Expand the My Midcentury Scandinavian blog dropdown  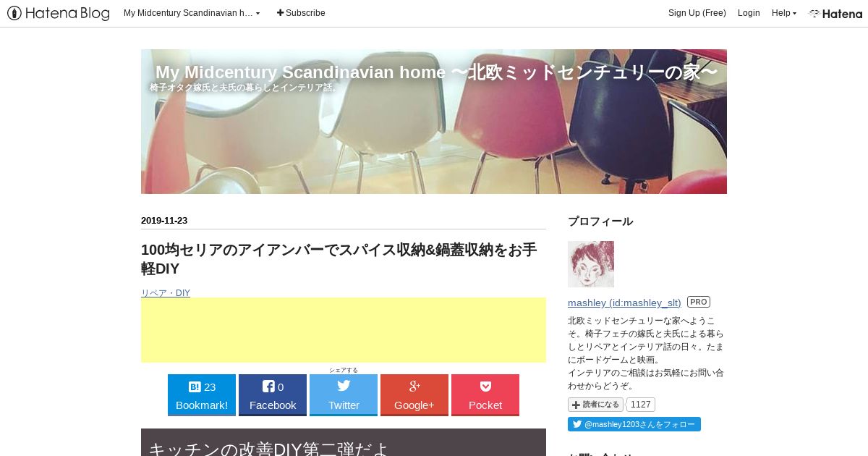pyautogui.click(x=192, y=13)
